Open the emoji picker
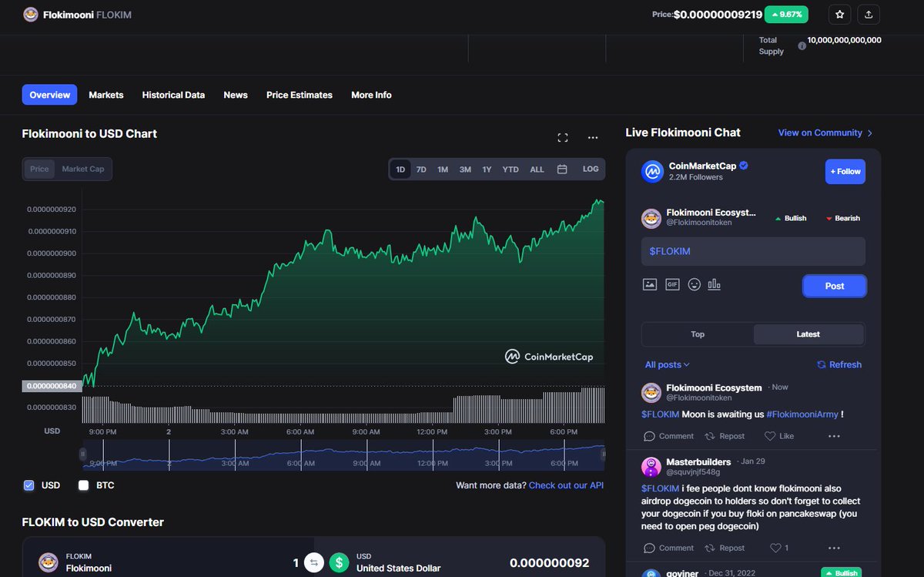The image size is (924, 577). [695, 284]
